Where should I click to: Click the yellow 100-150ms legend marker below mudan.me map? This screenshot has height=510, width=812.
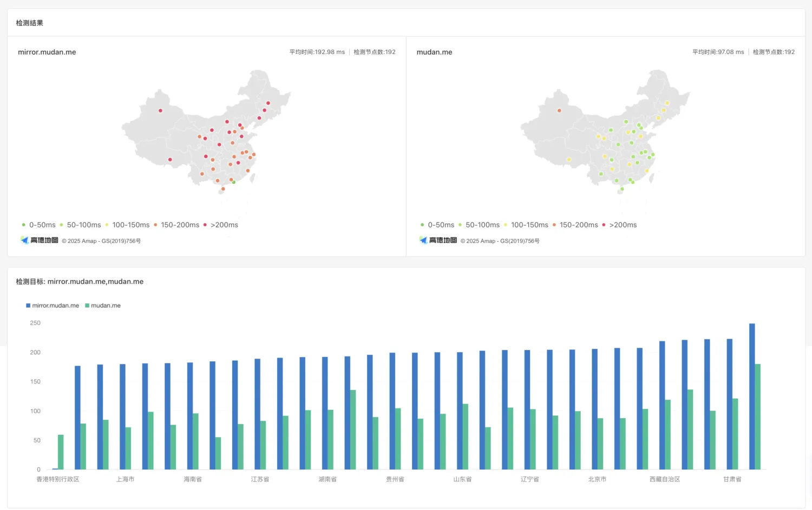tap(505, 224)
